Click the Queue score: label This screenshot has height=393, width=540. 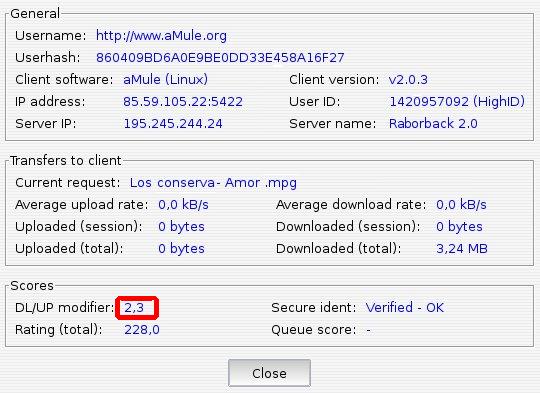tap(314, 330)
